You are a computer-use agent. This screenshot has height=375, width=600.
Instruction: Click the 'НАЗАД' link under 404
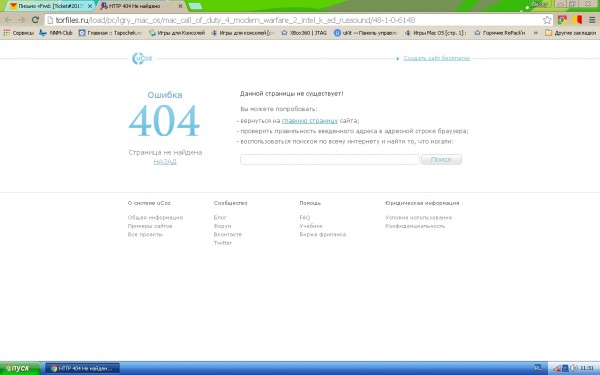coord(165,162)
